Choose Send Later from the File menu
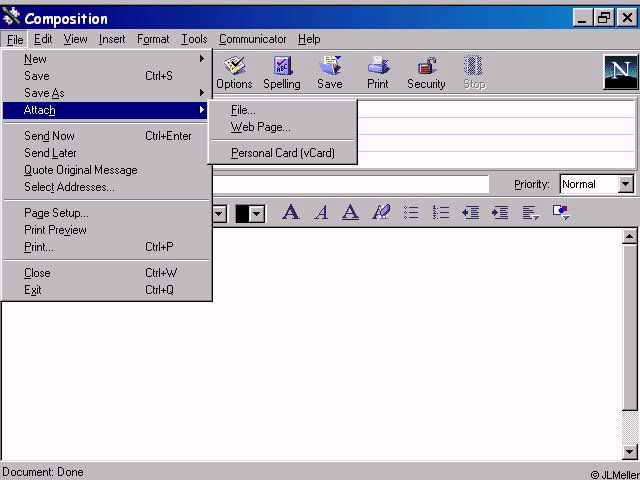Viewport: 640px width, 480px height. pos(107,153)
